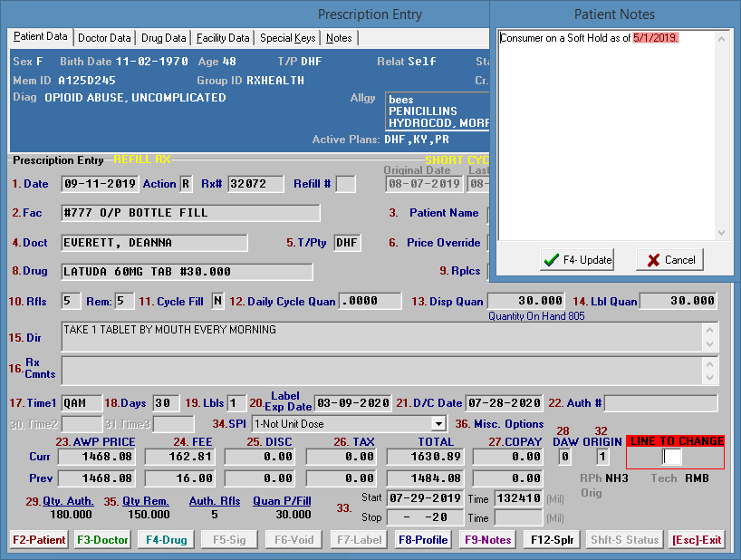Click the Cycle Fill N field
This screenshot has height=560, width=741.
coord(217,301)
